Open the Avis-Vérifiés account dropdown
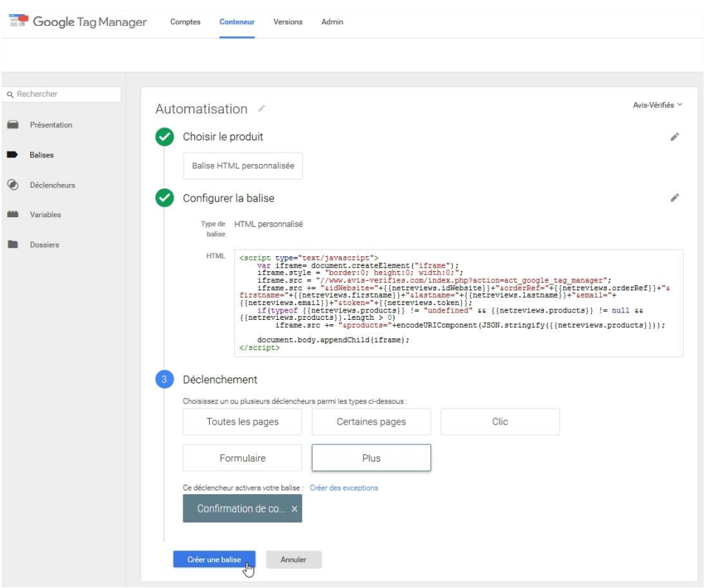 (x=657, y=105)
